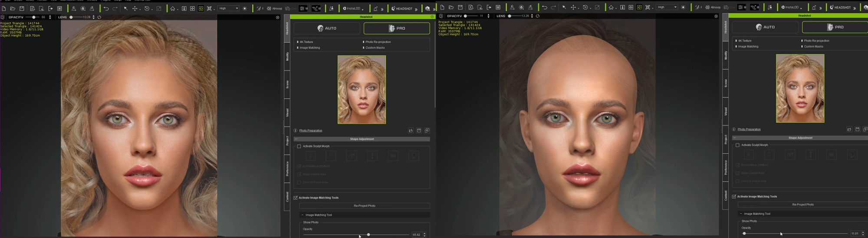This screenshot has width=868, height=238.
Task: Select the Move tool in right window toolbar
Action: 573,7
